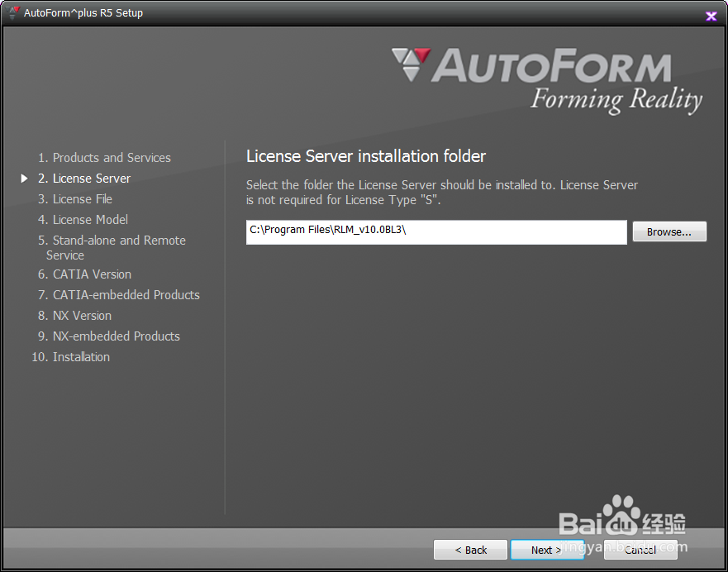Click the < Back button
Image resolution: width=728 pixels, height=572 pixels.
470,550
